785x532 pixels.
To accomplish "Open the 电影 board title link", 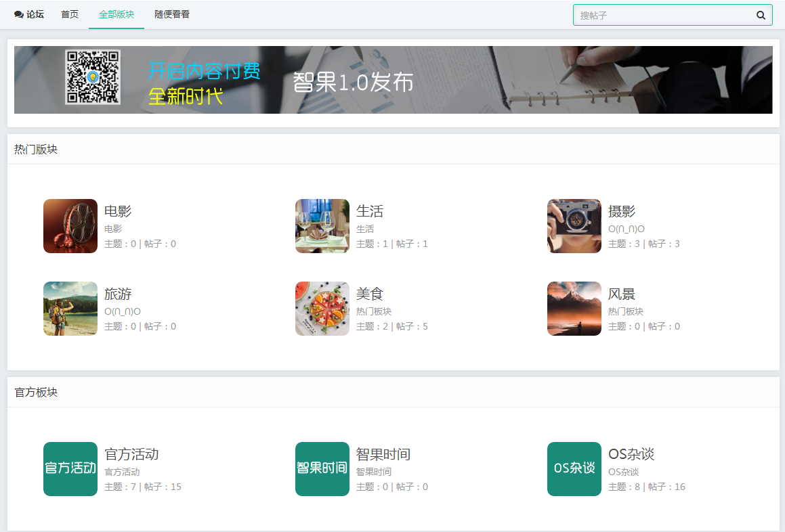I will coord(118,211).
